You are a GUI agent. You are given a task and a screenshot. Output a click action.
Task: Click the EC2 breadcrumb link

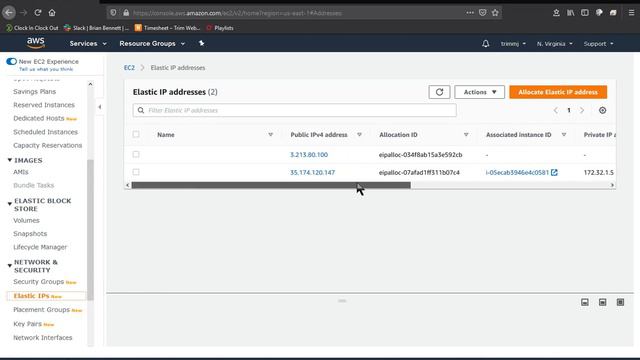coord(129,68)
